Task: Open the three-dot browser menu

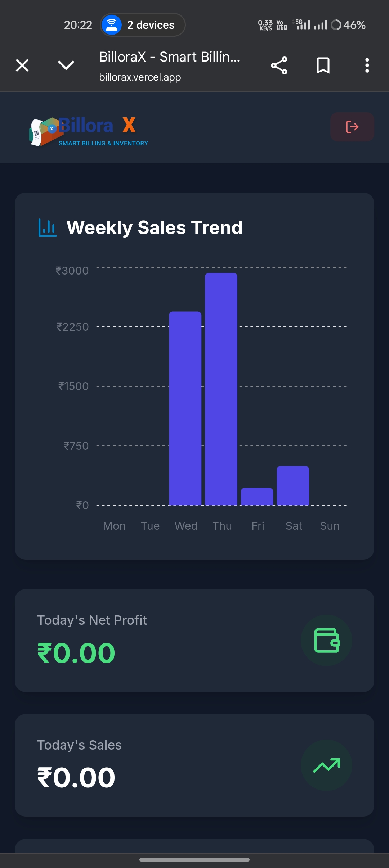Action: click(367, 65)
